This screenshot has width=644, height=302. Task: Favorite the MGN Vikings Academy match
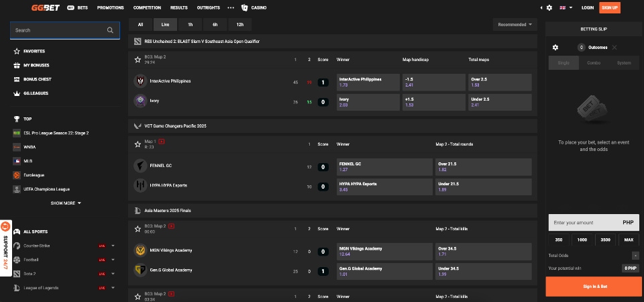click(138, 228)
